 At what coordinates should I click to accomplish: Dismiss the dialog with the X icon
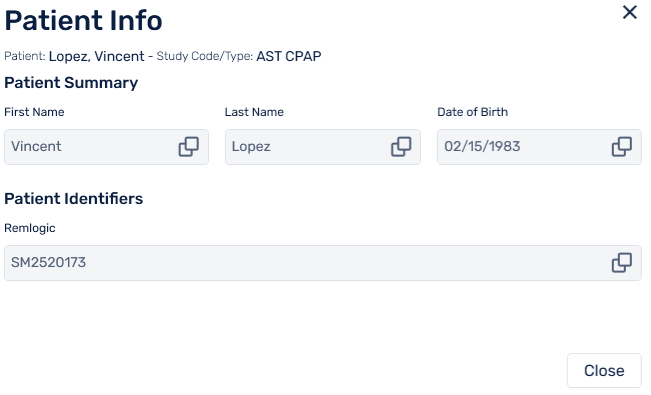[x=630, y=12]
